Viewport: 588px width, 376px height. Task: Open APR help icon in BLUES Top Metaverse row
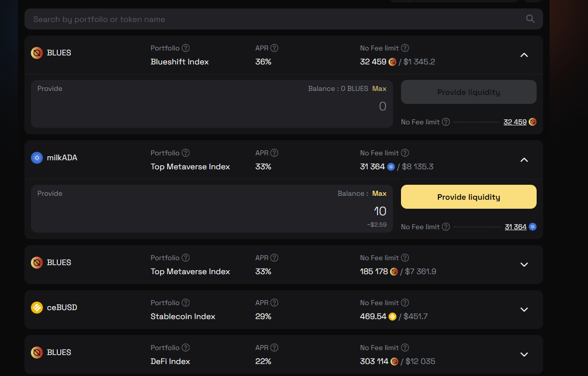pos(274,258)
